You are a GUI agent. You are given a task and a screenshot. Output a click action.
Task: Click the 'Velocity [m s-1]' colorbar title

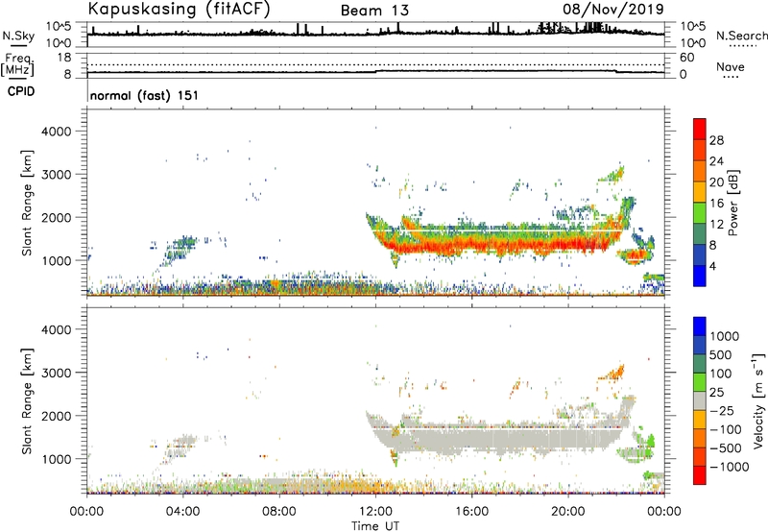click(x=758, y=400)
